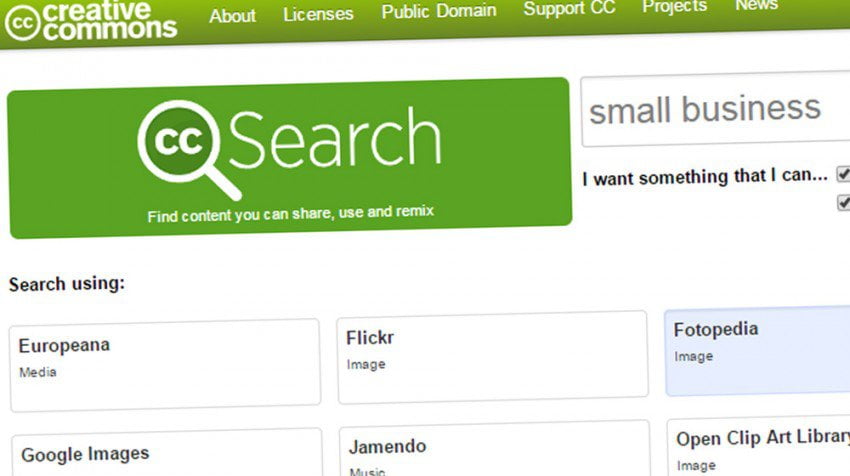This screenshot has height=476, width=850.
Task: Select Europeana media search source
Action: [x=165, y=364]
